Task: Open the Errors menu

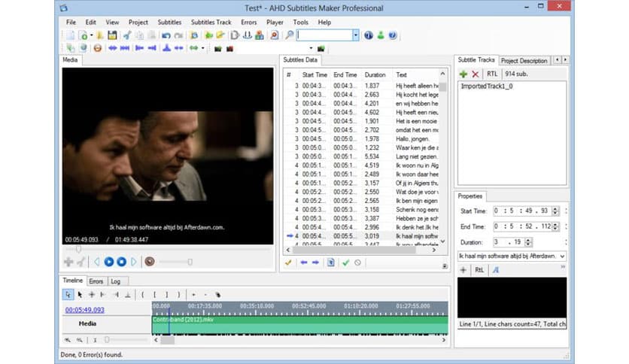Action: (x=249, y=22)
